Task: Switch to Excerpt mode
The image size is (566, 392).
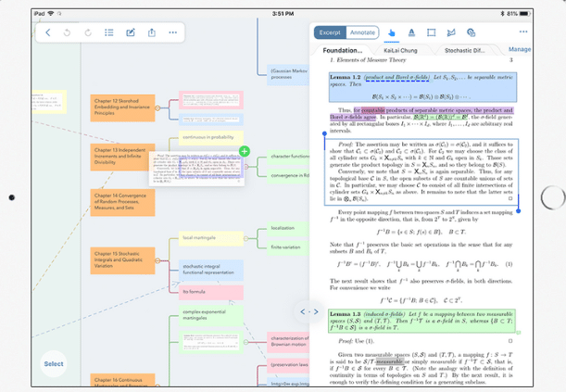Action: point(330,32)
